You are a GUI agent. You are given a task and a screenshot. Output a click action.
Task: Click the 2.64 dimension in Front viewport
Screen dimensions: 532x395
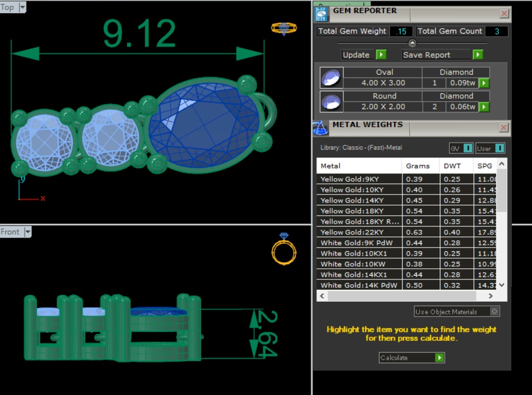tap(267, 334)
